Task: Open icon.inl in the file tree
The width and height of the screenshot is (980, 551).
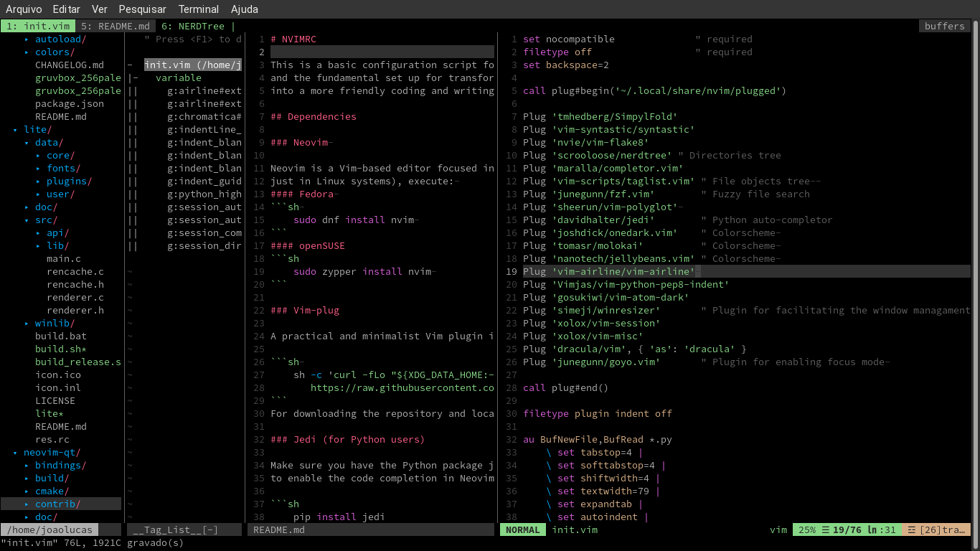Action: pos(58,387)
